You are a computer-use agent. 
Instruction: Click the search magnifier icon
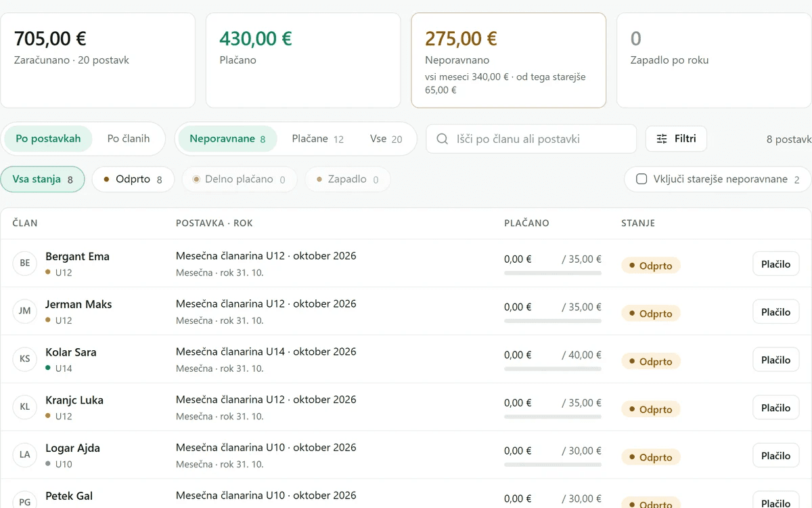[443, 139]
